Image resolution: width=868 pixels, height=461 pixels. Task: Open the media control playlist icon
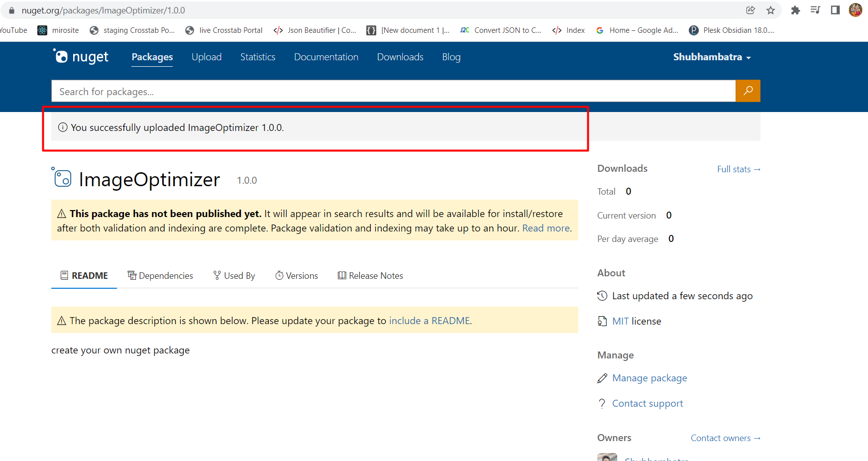(x=815, y=10)
